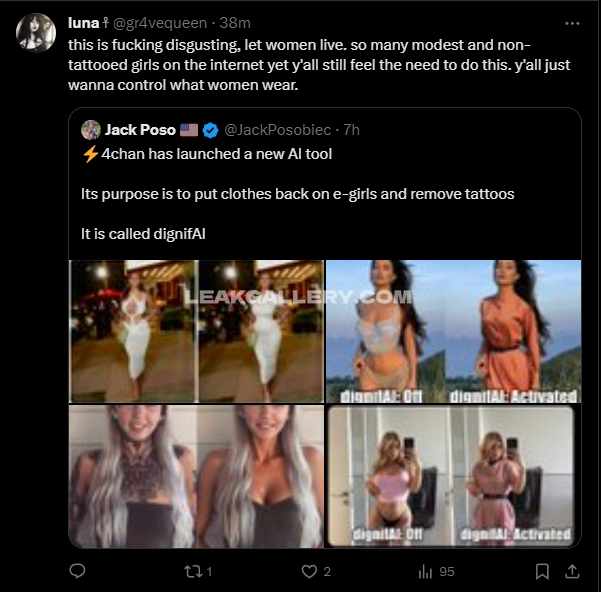Screen dimensions: 601x592
Task: Click the blue verified badge
Action: pos(211,130)
